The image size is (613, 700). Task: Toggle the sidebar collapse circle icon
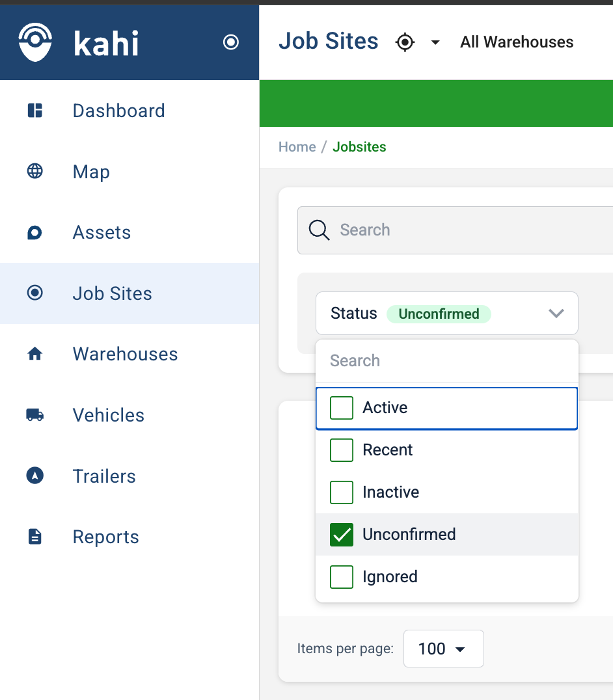click(x=231, y=42)
